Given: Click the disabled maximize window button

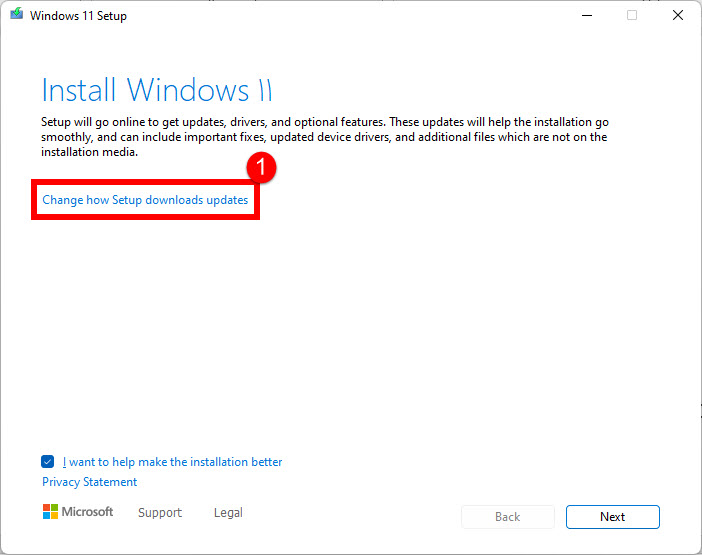Looking at the screenshot, I should coord(632,15).
